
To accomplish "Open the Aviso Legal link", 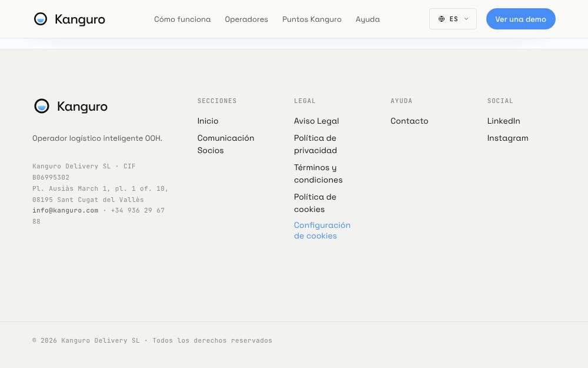I will (x=316, y=121).
